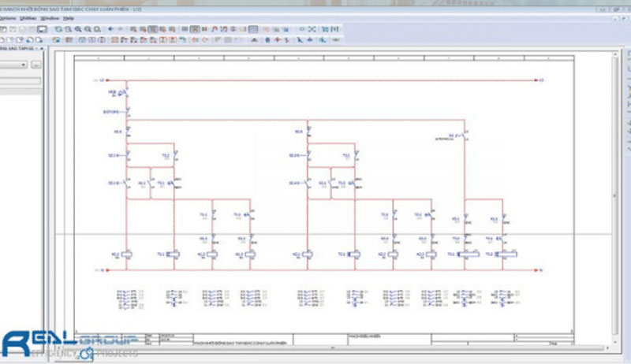Select the S-STOP1 pushbutton contact in schematic
This screenshot has width=631, height=364.
click(x=128, y=112)
